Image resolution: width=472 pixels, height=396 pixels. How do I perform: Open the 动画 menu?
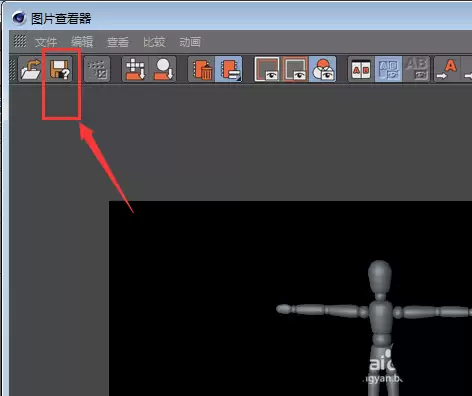(x=190, y=42)
